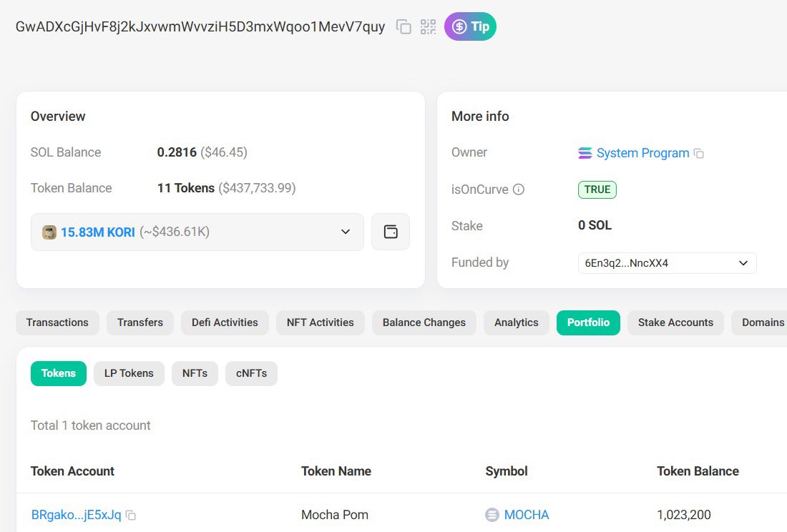The image size is (787, 532).
Task: Click the KORI token avatar icon
Action: pyautogui.click(x=49, y=232)
